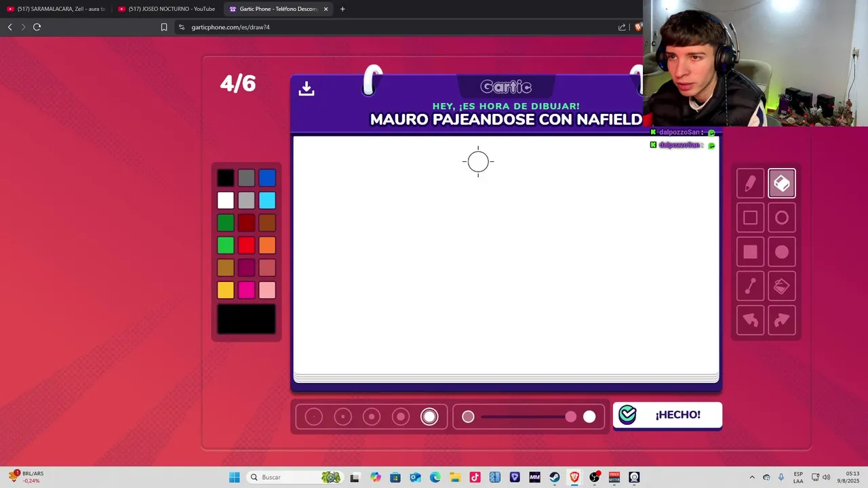Open Outlook from the taskbar
The width and height of the screenshot is (868, 488).
(415, 477)
